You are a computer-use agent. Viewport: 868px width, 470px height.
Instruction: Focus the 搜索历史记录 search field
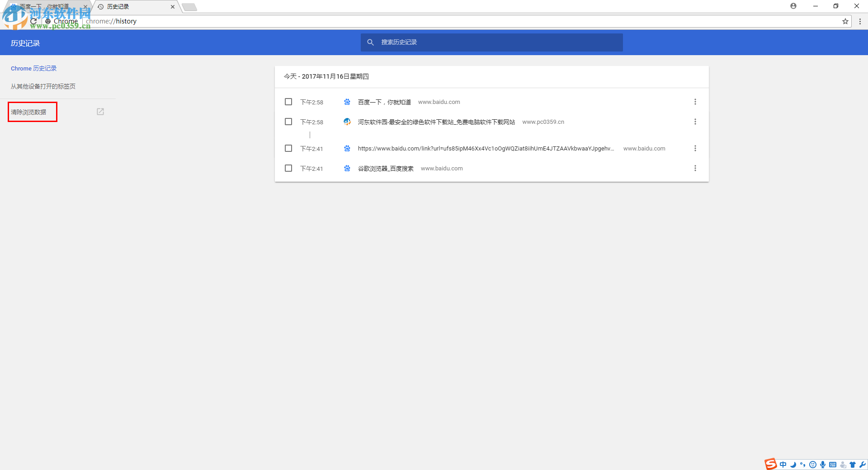coord(492,42)
